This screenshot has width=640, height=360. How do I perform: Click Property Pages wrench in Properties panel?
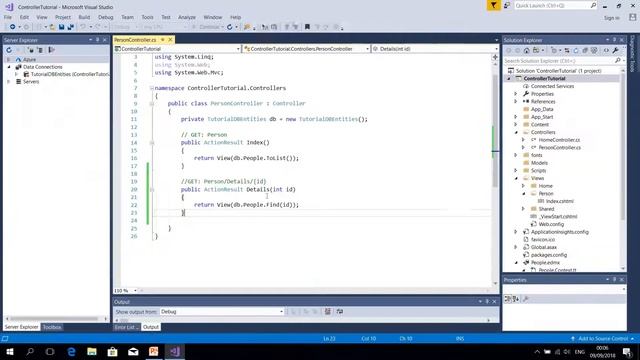(x=526, y=299)
